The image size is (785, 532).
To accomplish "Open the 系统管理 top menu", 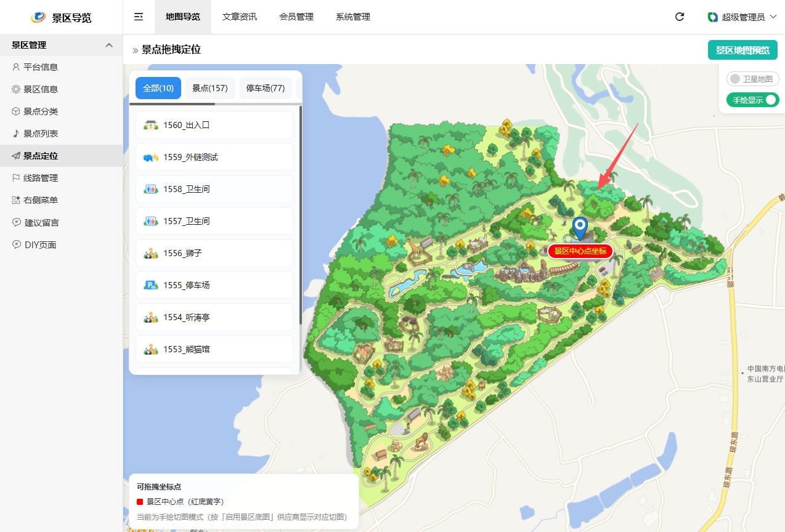I will click(x=353, y=17).
